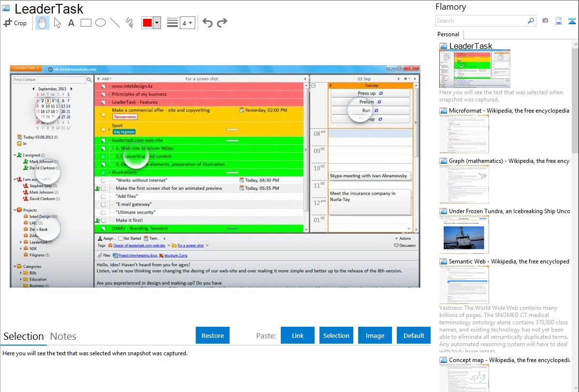Paste as Image
This screenshot has width=579, height=392.
[375, 335]
